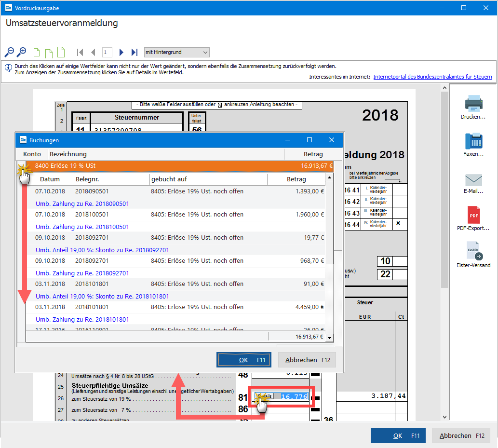This screenshot has height=448, width=498.
Task: Select the medium page view icon
Action: pos(49,53)
